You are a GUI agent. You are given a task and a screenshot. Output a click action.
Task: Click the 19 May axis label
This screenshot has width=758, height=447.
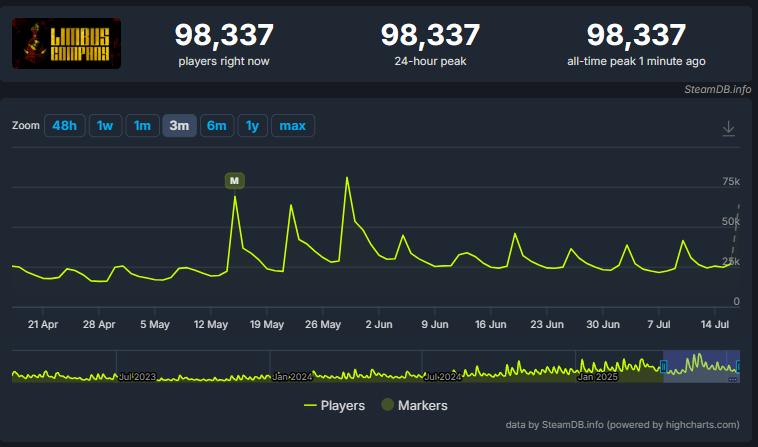(x=267, y=324)
